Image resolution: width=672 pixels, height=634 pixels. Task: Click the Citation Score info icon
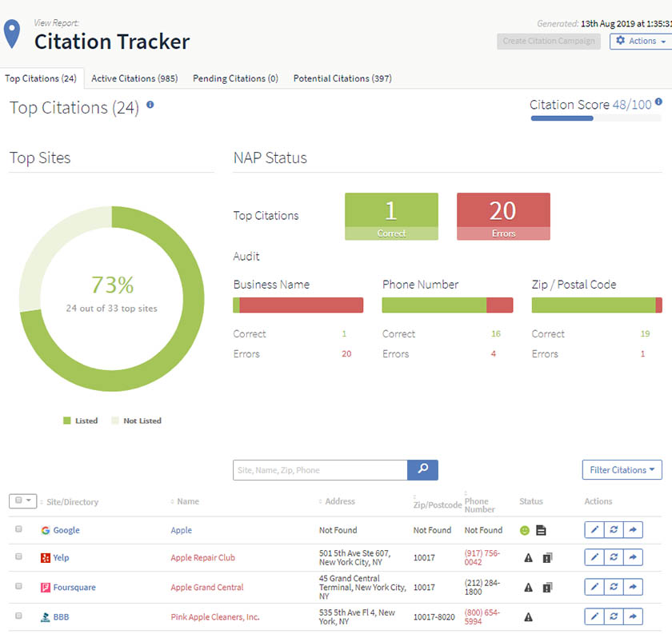tap(658, 102)
